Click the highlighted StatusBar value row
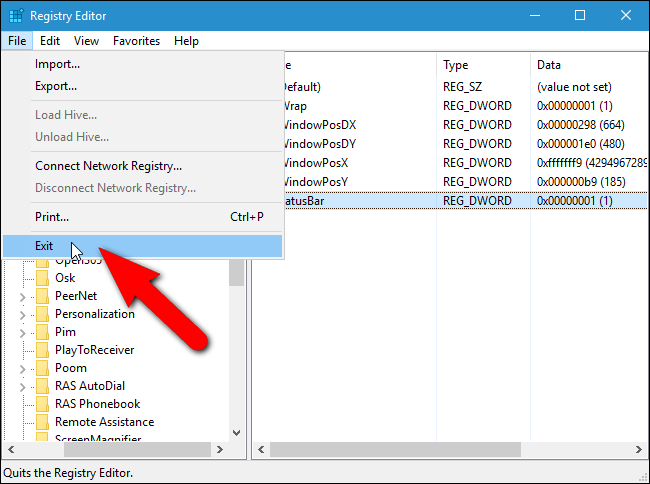 465,201
